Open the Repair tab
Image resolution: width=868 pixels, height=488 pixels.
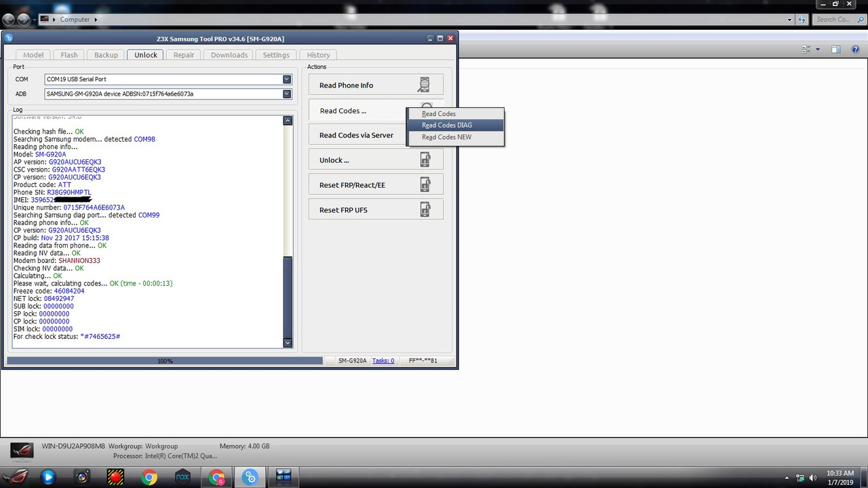(x=184, y=55)
